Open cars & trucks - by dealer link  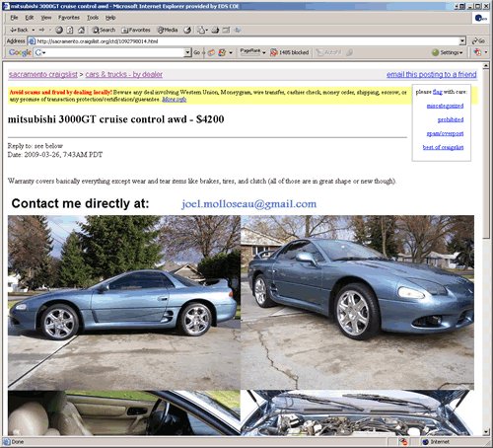point(124,74)
